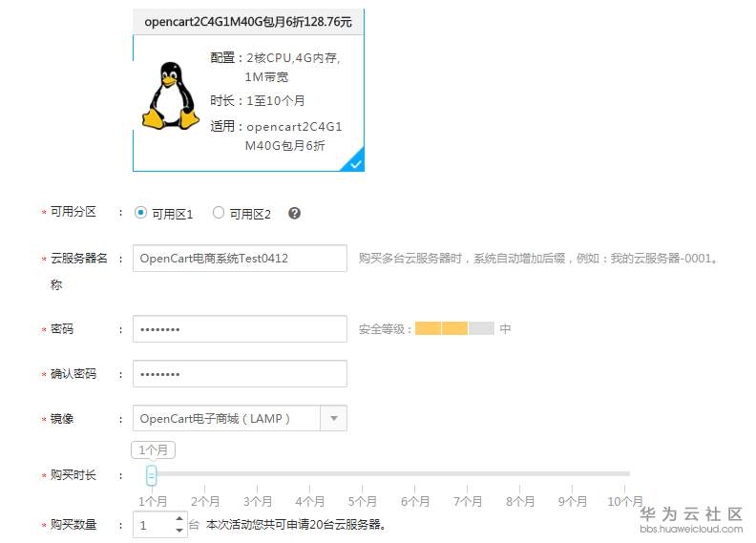The height and width of the screenshot is (543, 756).
Task: Click the 配置：2核CPU,4G内存 text
Action: click(275, 58)
